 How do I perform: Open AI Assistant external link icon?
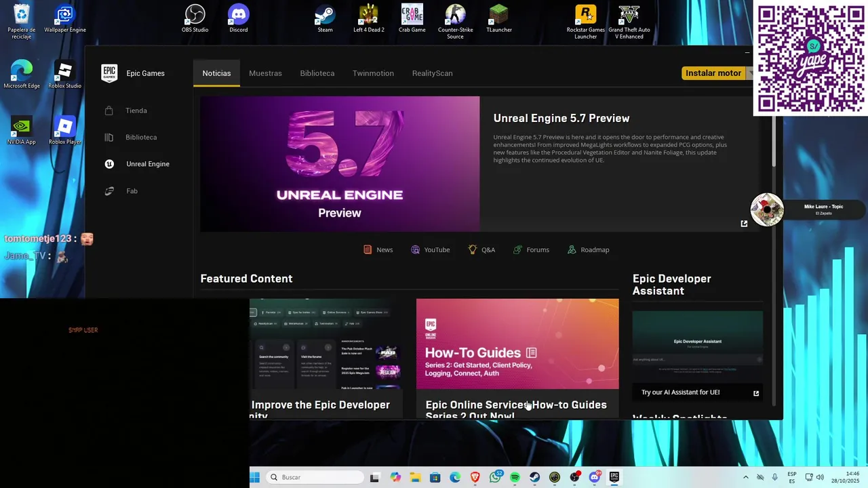756,393
